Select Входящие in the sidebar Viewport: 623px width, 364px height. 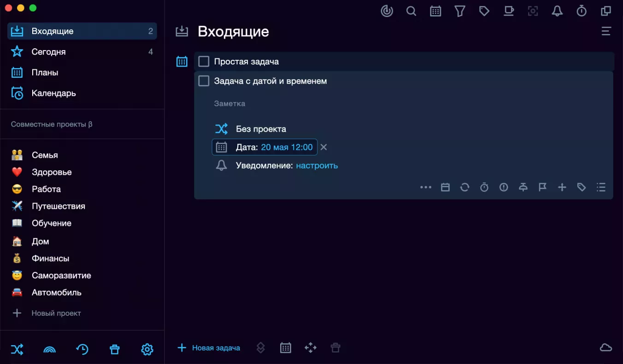click(82, 31)
